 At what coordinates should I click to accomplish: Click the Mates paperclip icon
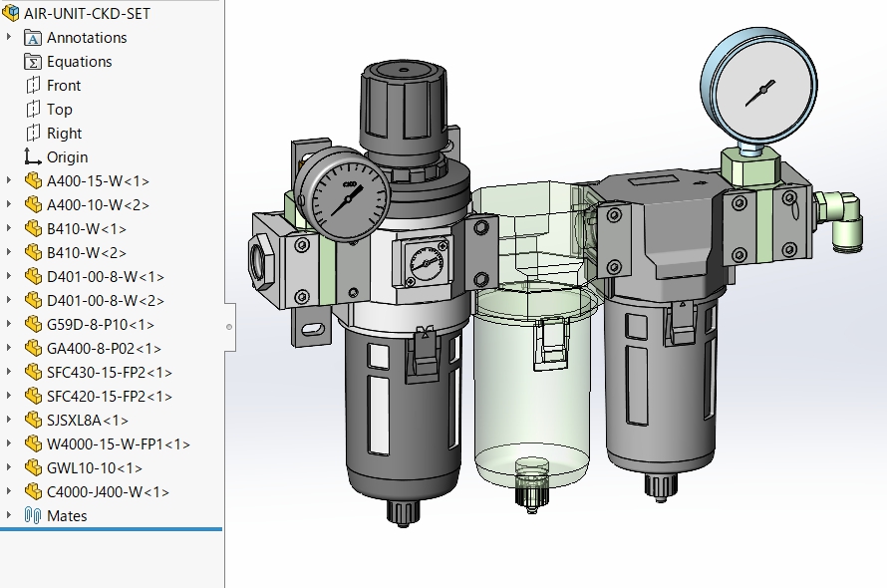coord(33,515)
